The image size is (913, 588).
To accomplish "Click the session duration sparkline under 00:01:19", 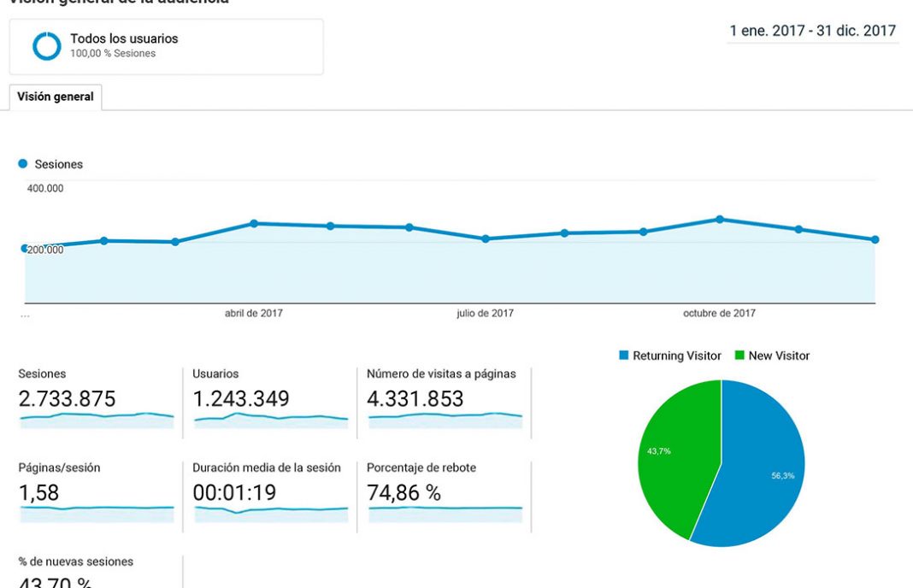I will coord(271,512).
